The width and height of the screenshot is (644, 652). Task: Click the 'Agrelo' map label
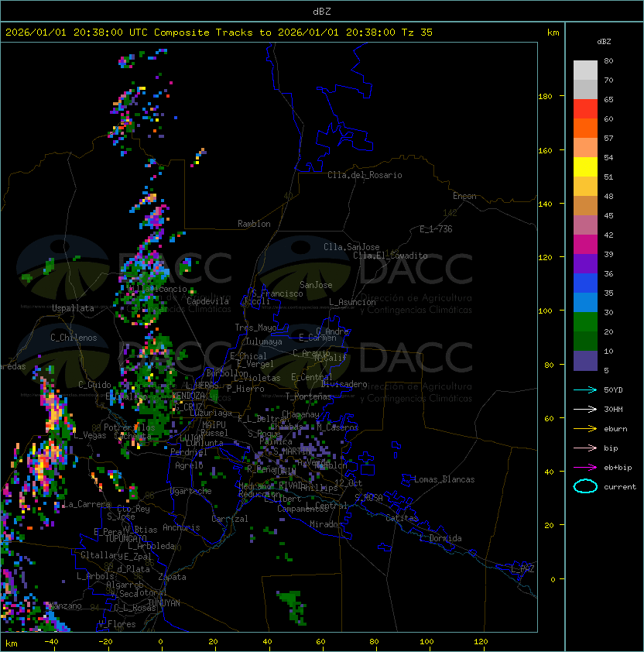(x=189, y=465)
